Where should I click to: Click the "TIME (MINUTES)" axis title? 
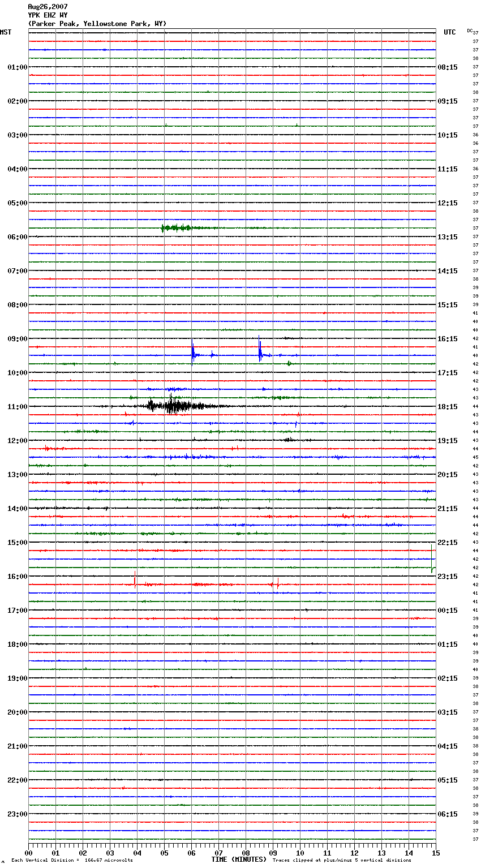[x=239, y=860]
